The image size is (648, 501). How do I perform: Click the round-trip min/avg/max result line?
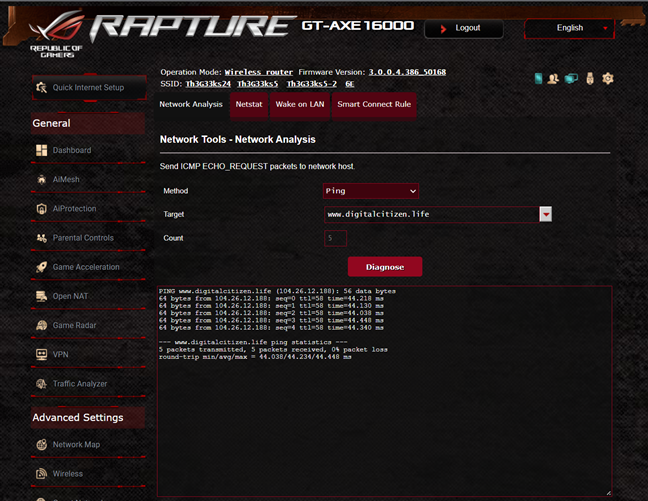255,357
